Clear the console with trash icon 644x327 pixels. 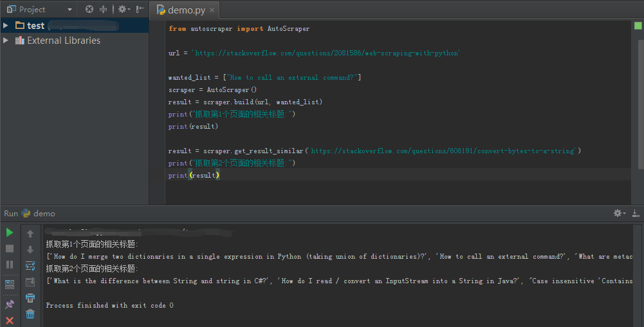(x=30, y=314)
